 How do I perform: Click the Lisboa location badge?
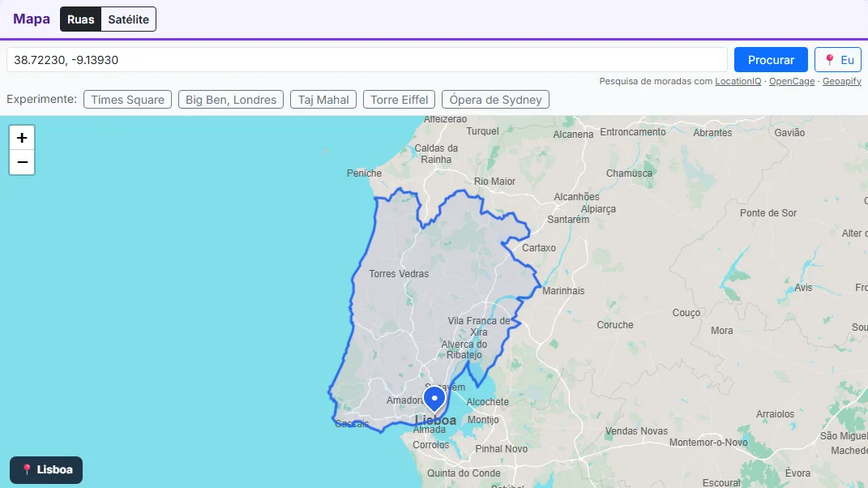click(46, 469)
